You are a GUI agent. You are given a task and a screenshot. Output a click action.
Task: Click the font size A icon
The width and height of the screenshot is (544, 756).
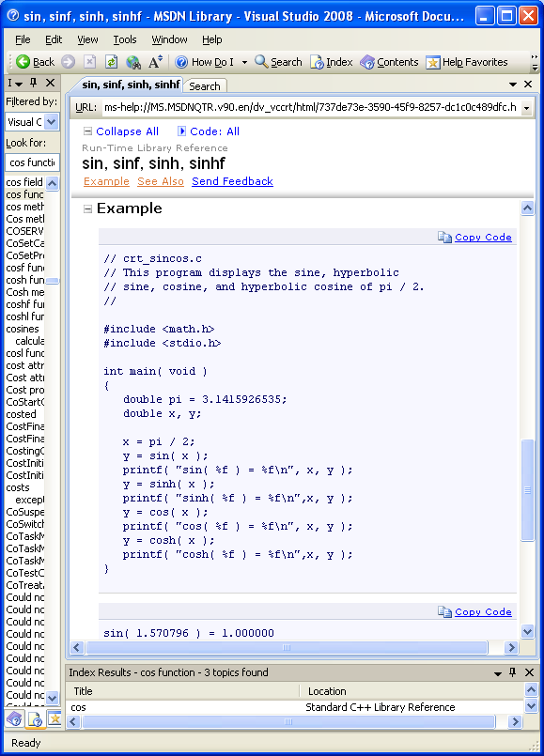(x=155, y=62)
